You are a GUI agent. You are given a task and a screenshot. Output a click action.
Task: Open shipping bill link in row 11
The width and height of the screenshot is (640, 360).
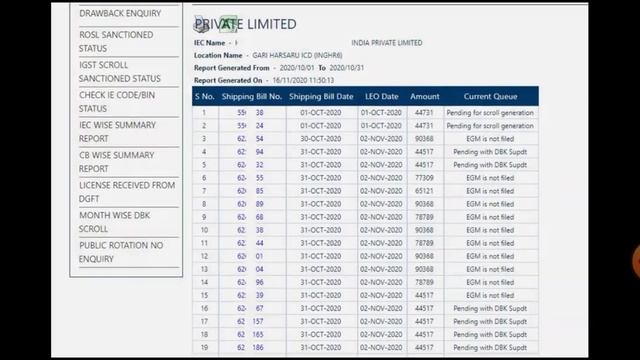tap(250, 243)
